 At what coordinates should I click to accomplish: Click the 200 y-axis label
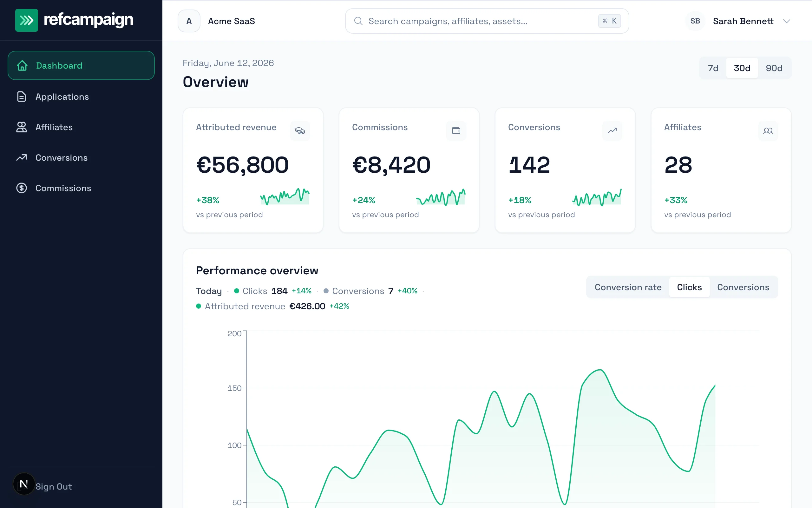pos(234,334)
